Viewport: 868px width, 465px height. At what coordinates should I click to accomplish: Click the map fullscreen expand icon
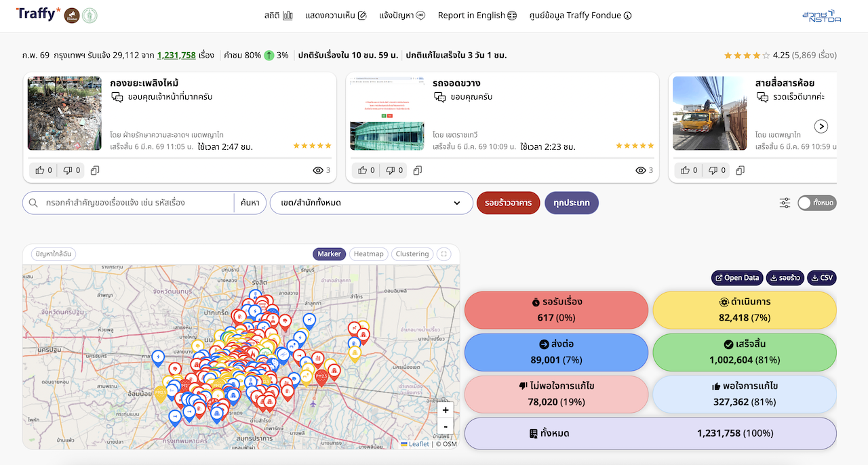tap(444, 254)
